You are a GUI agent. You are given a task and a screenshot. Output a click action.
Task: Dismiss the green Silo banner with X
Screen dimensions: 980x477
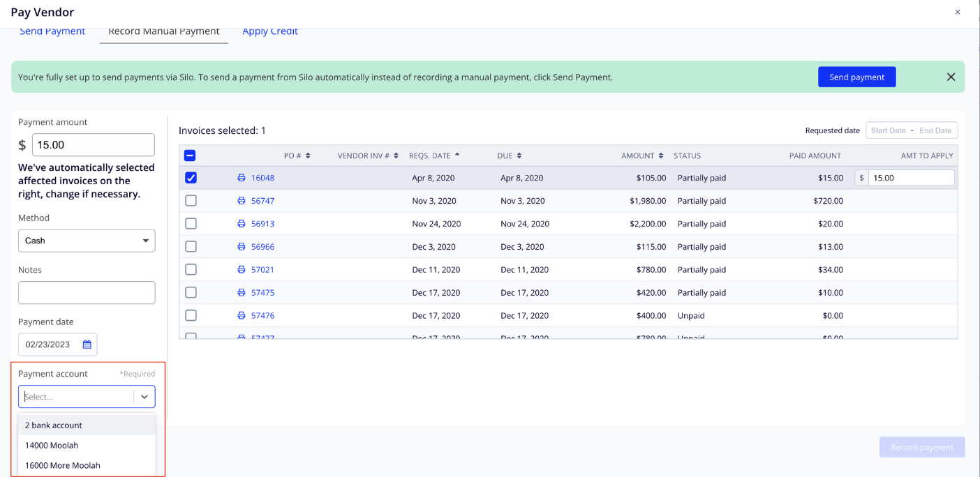tap(951, 77)
